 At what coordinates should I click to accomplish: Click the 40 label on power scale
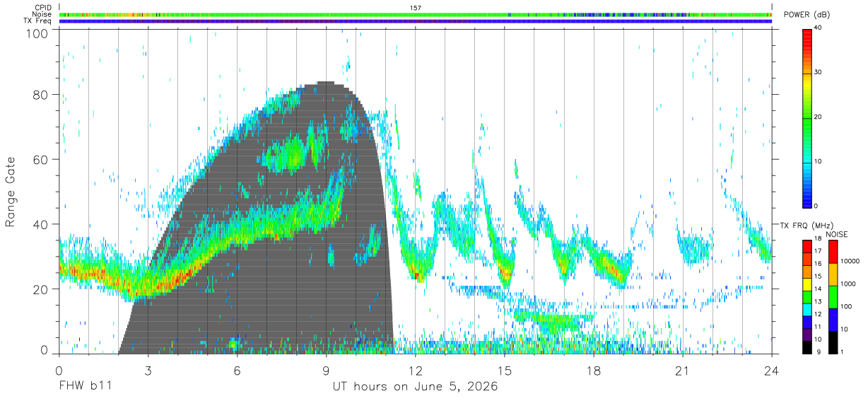pyautogui.click(x=818, y=28)
